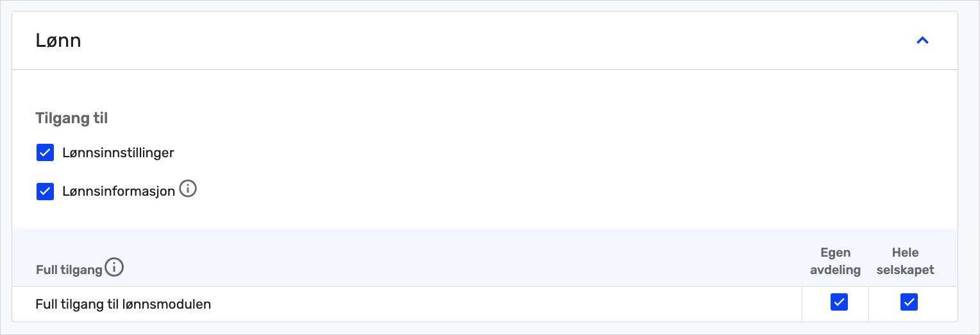The width and height of the screenshot is (980, 335).
Task: Uncheck the Lønnsinnstillinger checkbox
Action: tap(45, 153)
